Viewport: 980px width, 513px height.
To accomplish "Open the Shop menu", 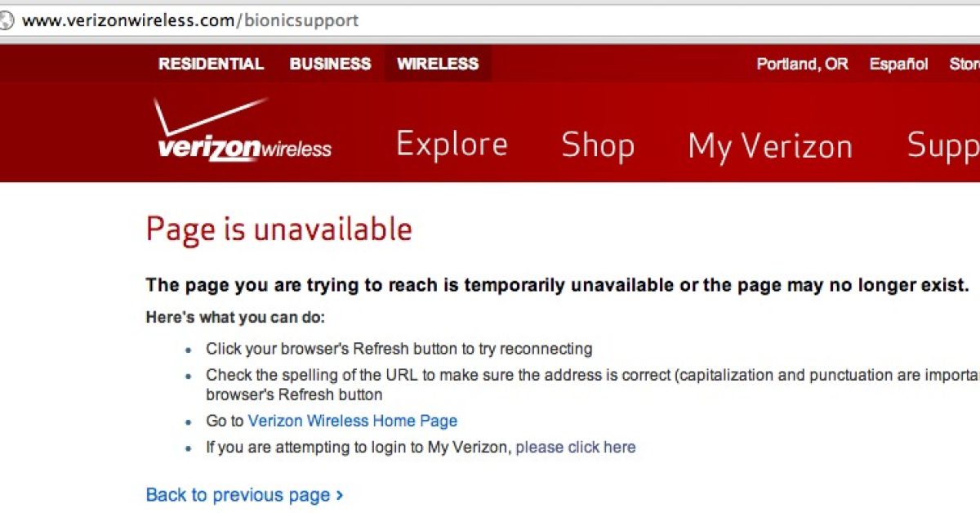I will (x=598, y=145).
